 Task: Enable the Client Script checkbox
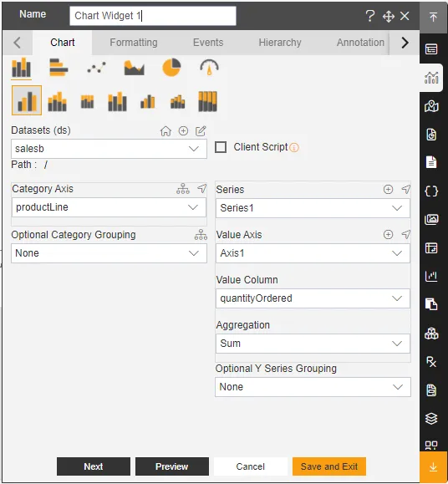(x=221, y=147)
